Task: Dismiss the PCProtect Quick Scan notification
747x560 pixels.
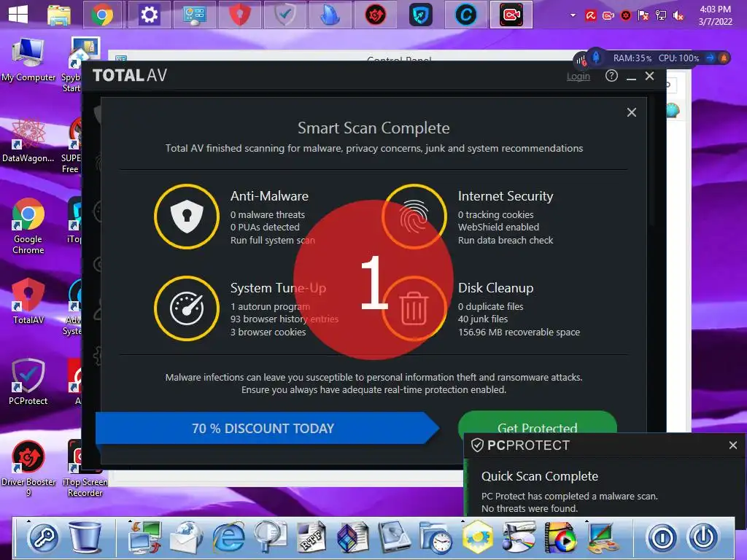Action: pos(732,446)
